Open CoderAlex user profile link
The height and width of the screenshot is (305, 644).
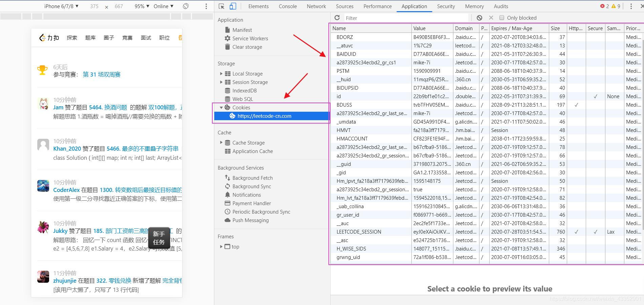tap(66, 190)
